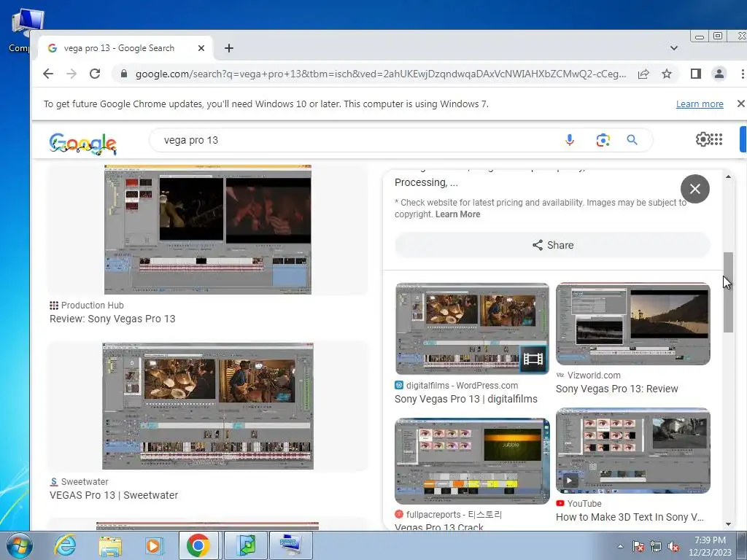Screen dimensions: 747x560
Task: Show hidden system tray icons
Action: click(x=620, y=546)
